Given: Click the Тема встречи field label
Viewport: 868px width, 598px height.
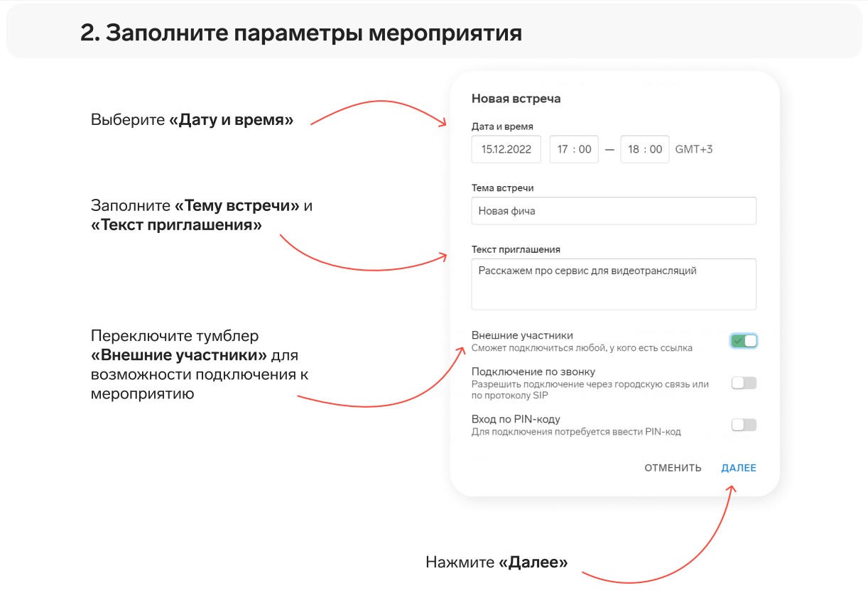Looking at the screenshot, I should tap(502, 188).
